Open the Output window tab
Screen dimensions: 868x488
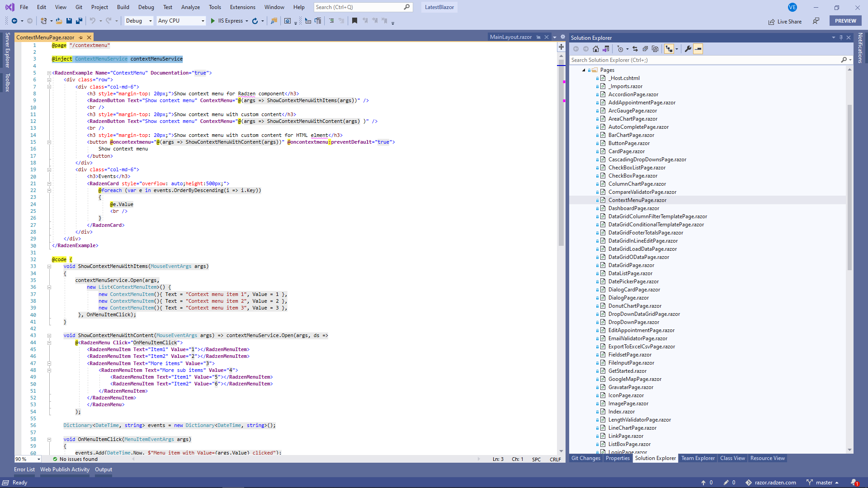click(104, 469)
